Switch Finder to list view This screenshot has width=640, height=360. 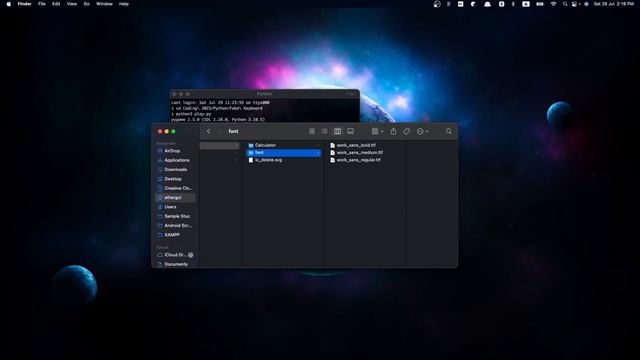point(324,131)
